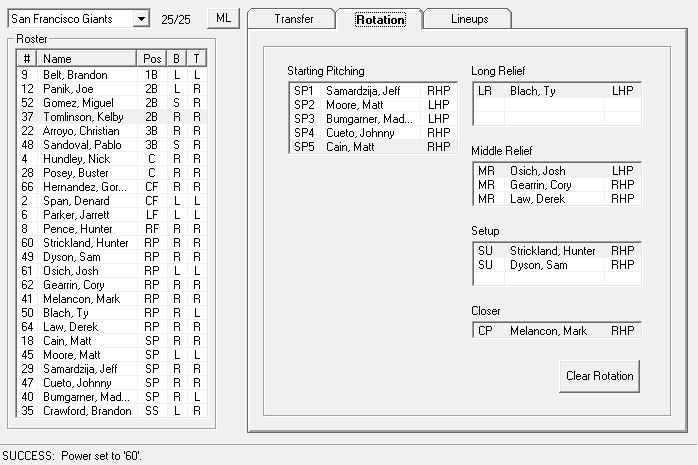Select closer Melancon, Mark
Image resolution: width=698 pixels, height=465 pixels.
[555, 331]
